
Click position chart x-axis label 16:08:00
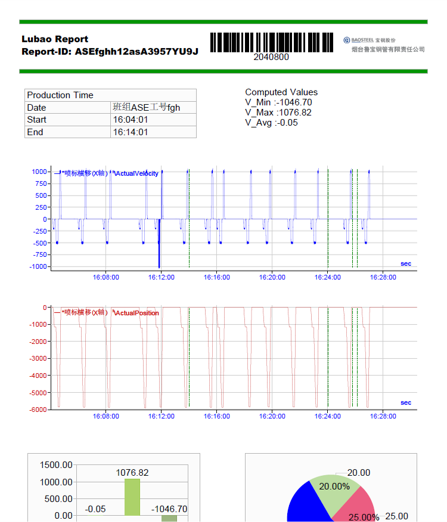point(106,416)
